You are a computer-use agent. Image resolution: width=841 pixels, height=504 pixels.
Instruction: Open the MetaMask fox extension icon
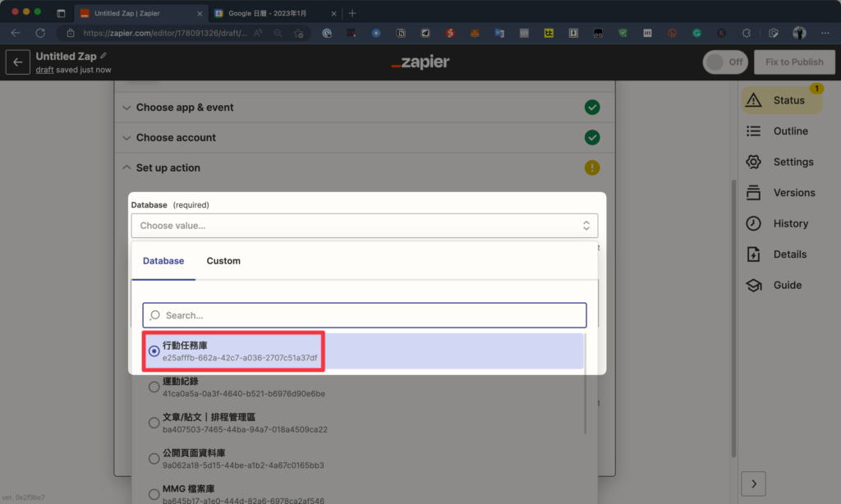[475, 33]
